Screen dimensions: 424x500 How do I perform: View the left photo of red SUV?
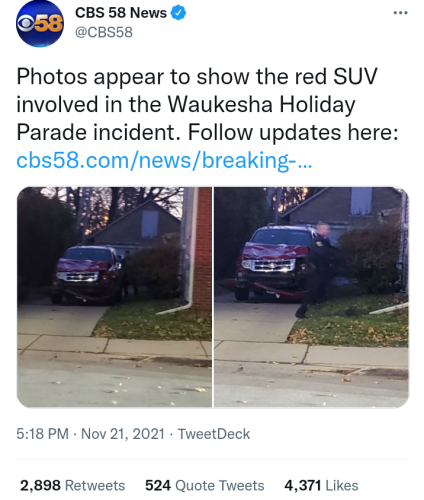[x=114, y=297]
